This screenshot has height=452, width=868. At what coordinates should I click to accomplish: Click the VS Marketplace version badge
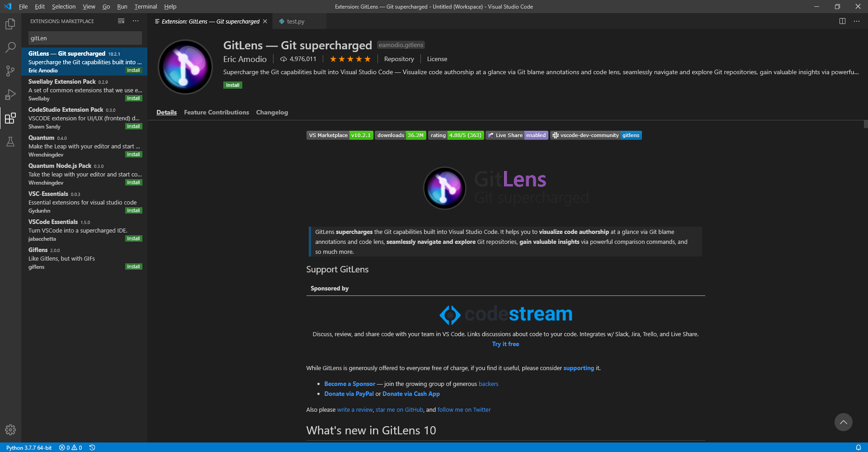click(x=340, y=135)
